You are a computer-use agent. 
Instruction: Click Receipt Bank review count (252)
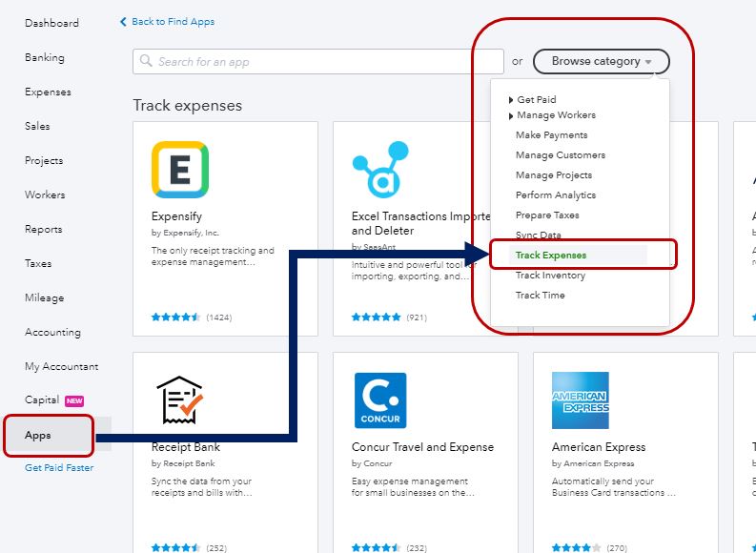coord(216,548)
